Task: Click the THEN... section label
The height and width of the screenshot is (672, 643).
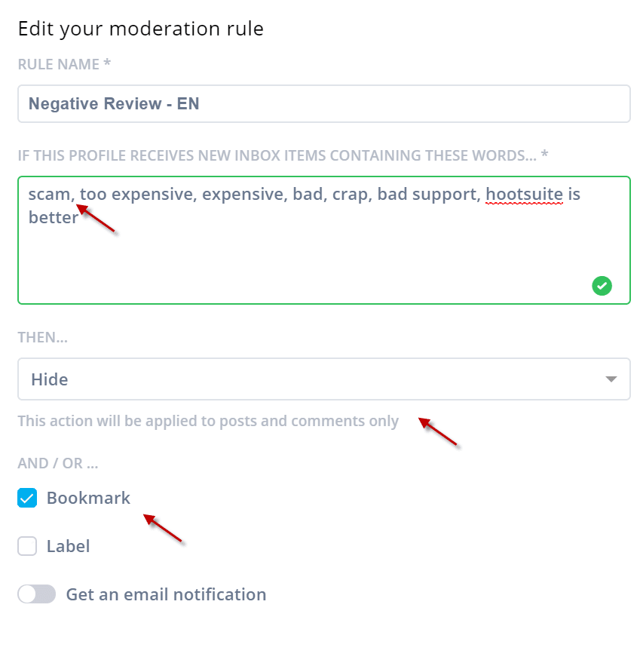Action: tap(42, 337)
